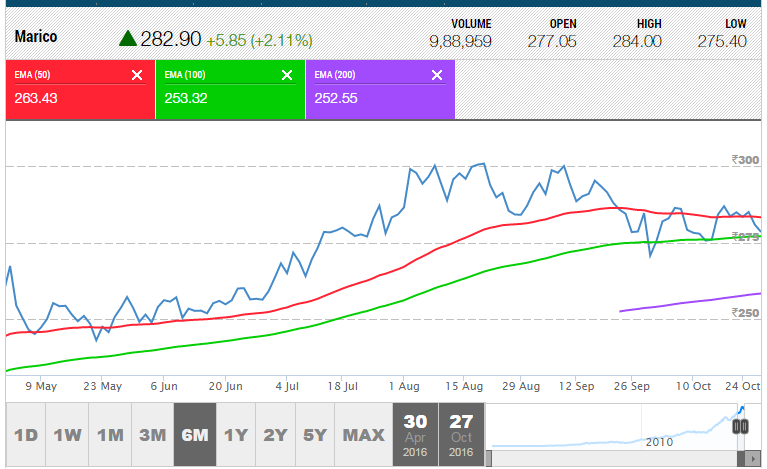Image resolution: width=767 pixels, height=469 pixels.
Task: Open the end date 27 Oct 2016 picker
Action: [461, 435]
